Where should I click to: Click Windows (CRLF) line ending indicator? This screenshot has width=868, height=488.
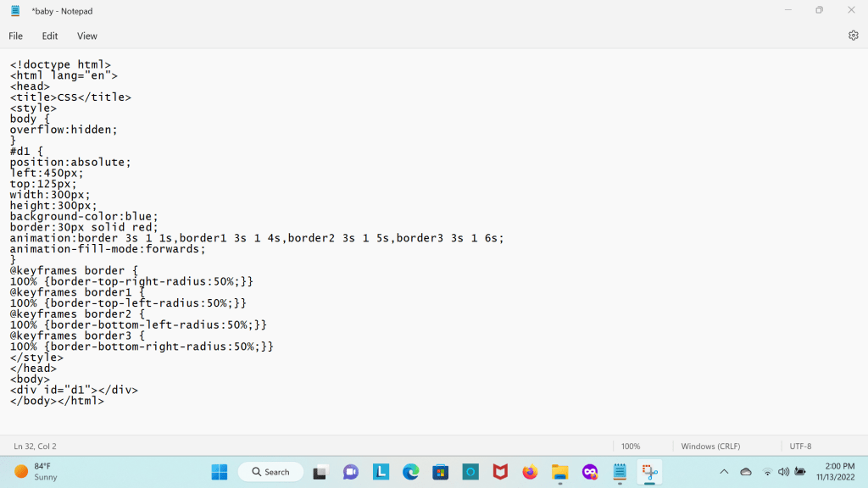tap(711, 446)
